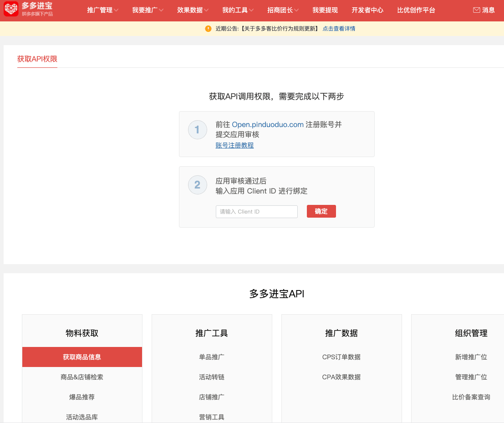Viewport: 504px width, 423px height.
Task: Open the 效果数据 dropdown menu
Action: pos(193,10)
